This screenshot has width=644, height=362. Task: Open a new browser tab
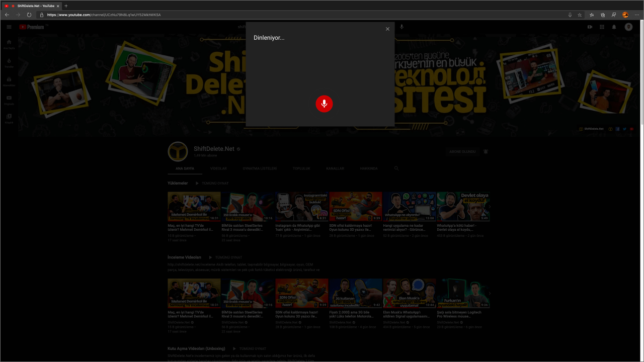tap(66, 6)
